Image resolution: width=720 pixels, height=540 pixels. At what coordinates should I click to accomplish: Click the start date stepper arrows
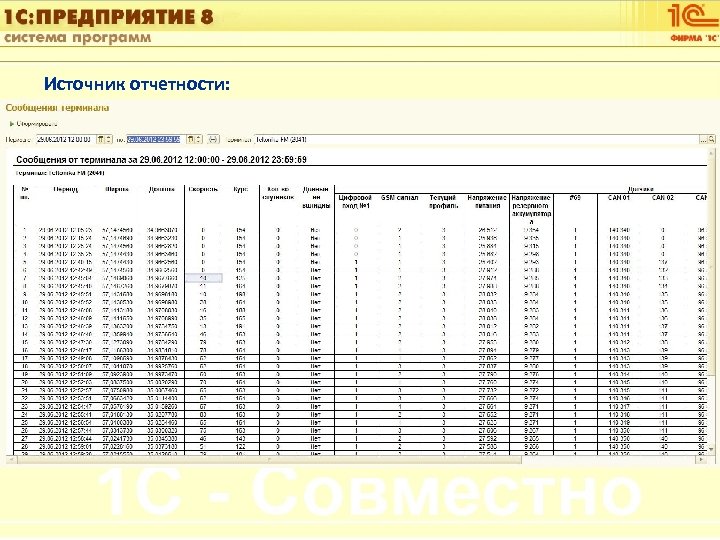[108, 139]
